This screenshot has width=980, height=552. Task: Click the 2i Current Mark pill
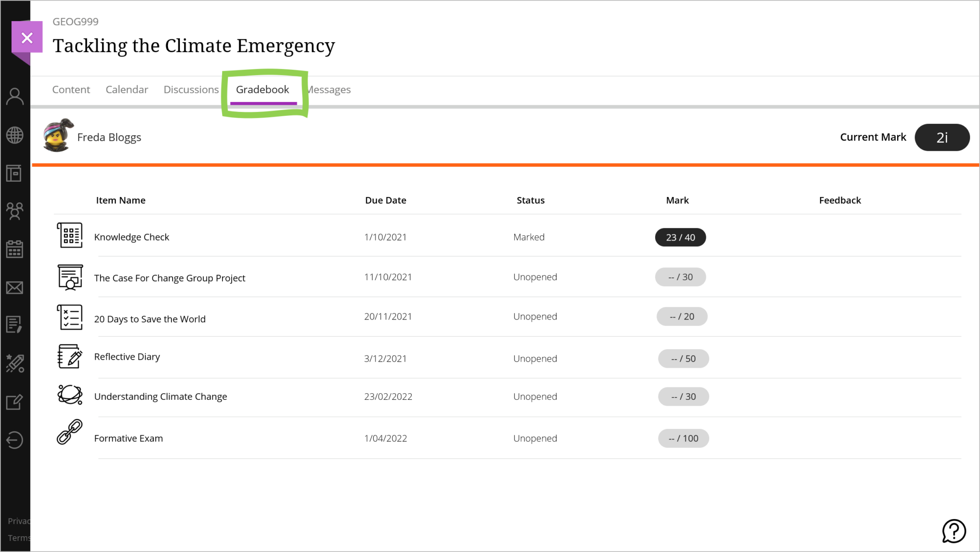(942, 138)
